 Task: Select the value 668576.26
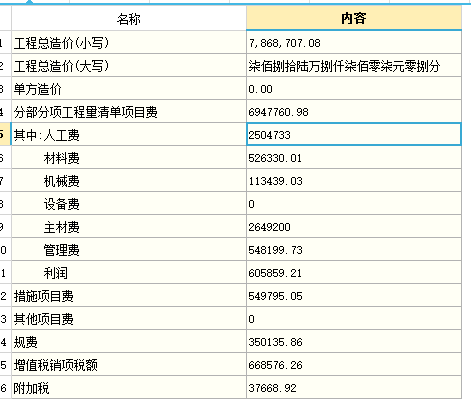click(x=354, y=364)
